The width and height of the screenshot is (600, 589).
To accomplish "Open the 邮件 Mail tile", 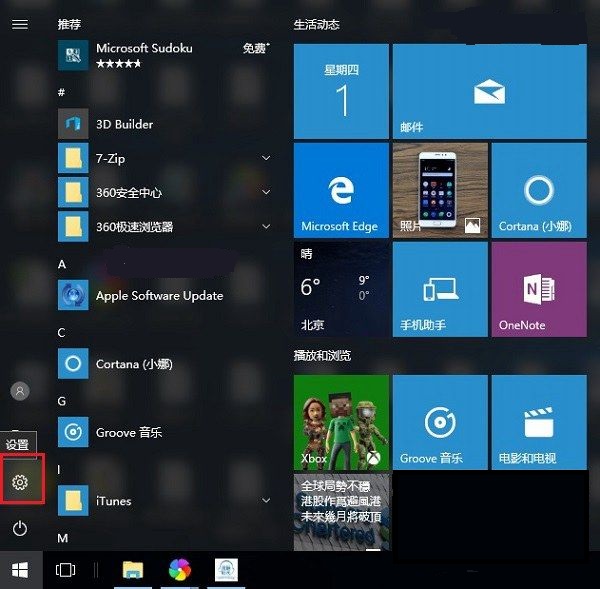I will click(488, 92).
